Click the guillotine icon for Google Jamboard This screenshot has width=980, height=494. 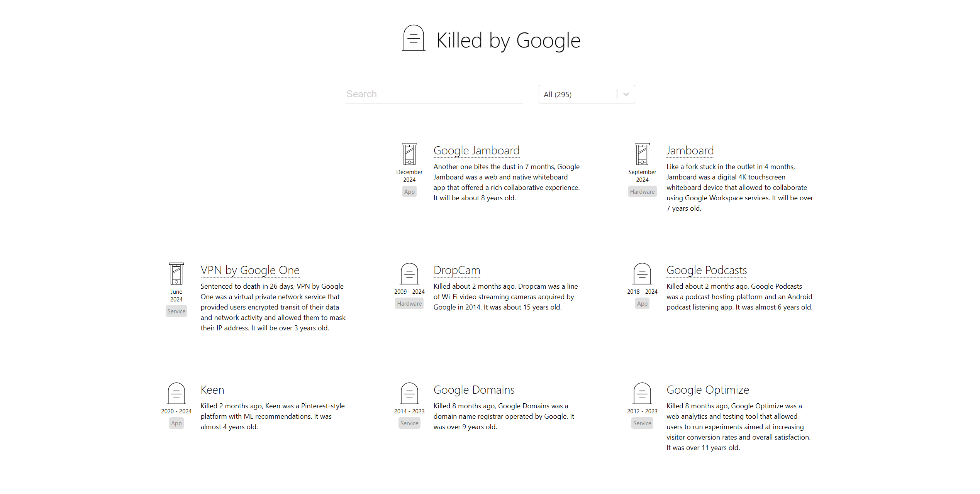(409, 154)
